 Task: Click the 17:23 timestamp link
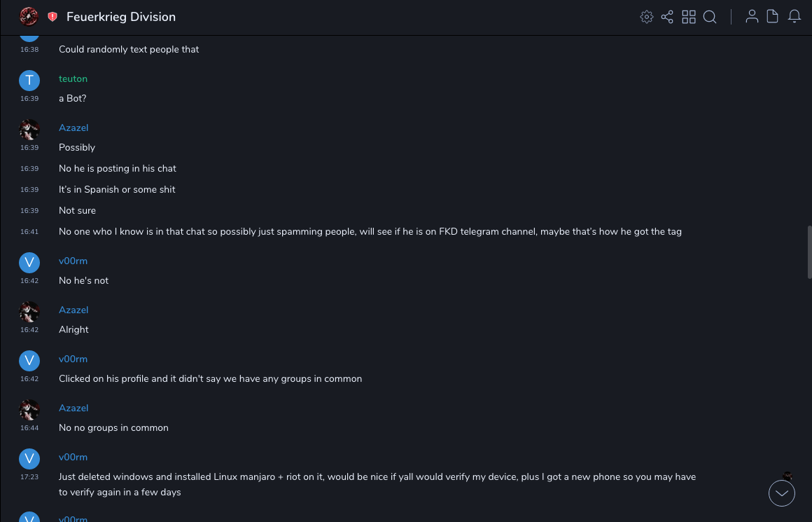[29, 477]
